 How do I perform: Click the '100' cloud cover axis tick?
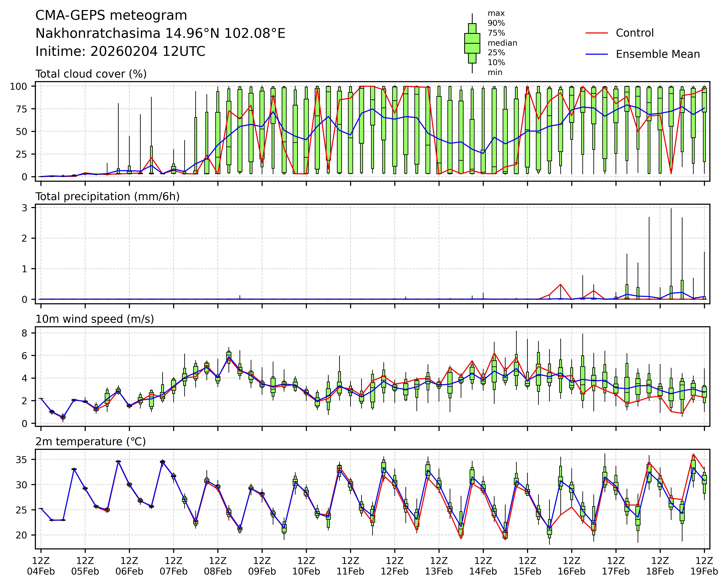(18, 86)
